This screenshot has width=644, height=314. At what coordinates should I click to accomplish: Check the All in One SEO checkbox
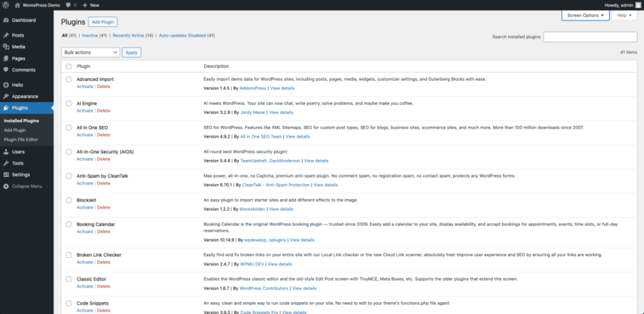(x=69, y=127)
